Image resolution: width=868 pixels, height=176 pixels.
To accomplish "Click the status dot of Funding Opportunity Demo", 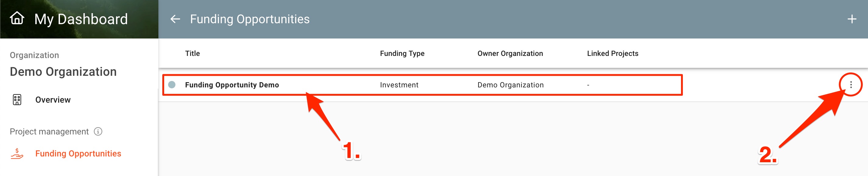I will coord(172,85).
